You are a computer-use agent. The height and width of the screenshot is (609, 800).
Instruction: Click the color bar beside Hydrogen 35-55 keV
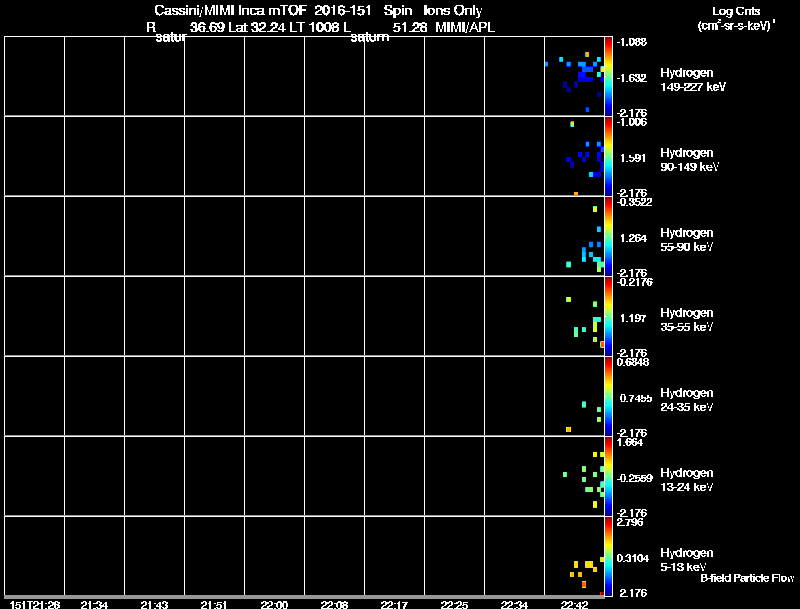coord(608,316)
